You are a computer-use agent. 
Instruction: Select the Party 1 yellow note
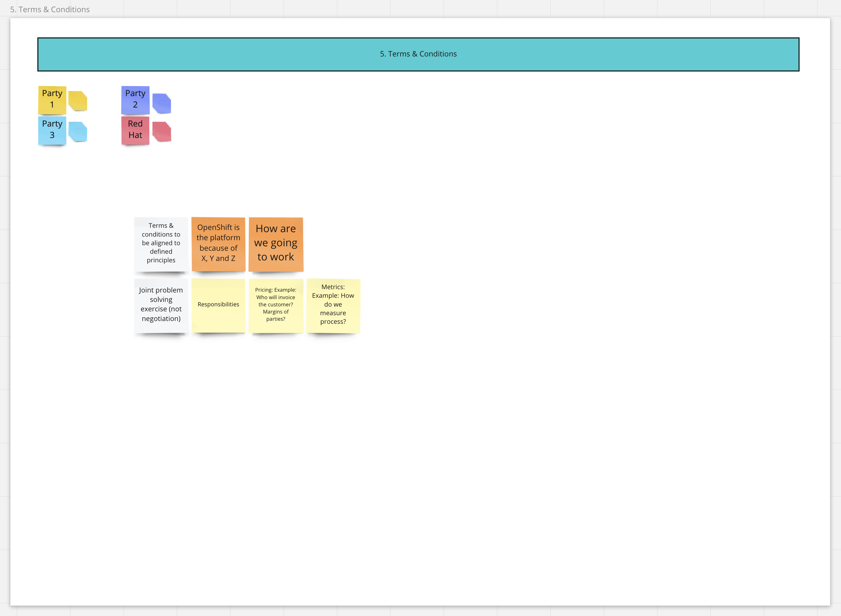(x=52, y=100)
